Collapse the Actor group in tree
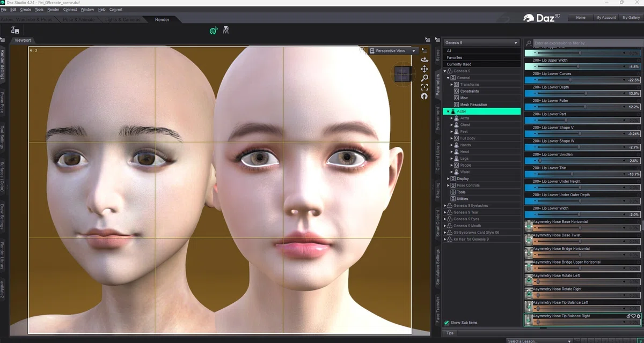The width and height of the screenshot is (644, 343). tap(448, 111)
